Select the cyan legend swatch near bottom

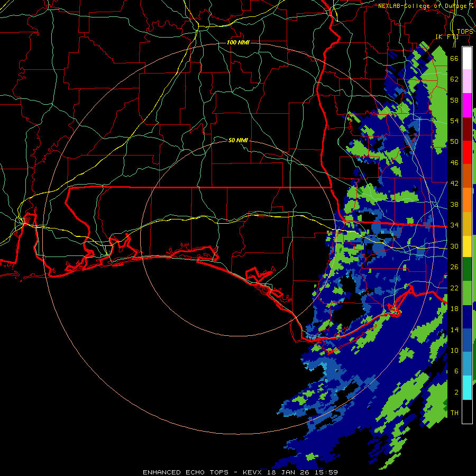467,388
